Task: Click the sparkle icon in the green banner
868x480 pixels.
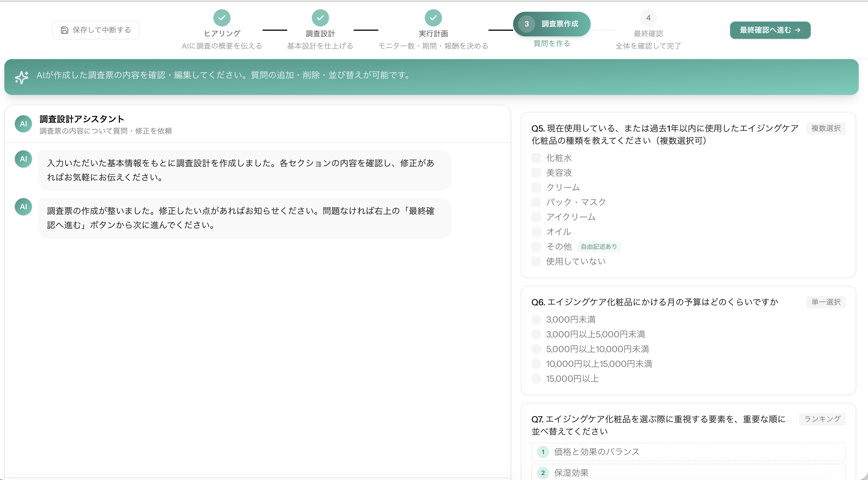Action: (22, 77)
